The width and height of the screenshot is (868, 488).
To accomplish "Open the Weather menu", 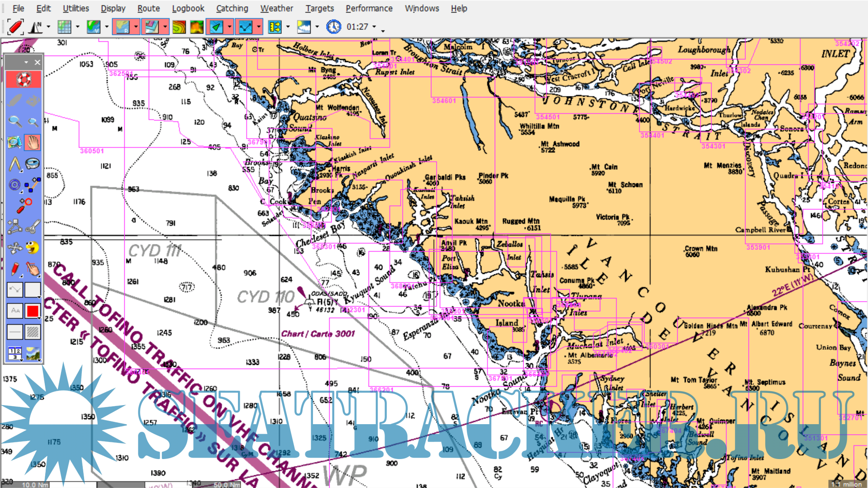I will pos(276,8).
